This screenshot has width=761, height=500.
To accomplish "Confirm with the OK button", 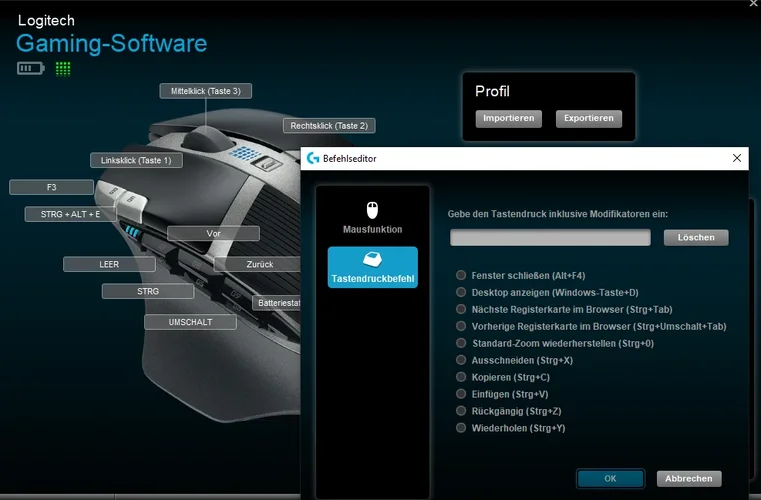I will pyautogui.click(x=610, y=479).
